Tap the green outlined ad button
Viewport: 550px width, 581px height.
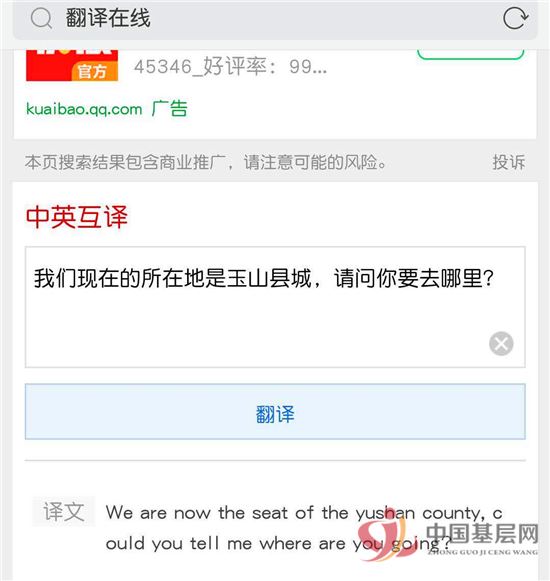point(470,54)
